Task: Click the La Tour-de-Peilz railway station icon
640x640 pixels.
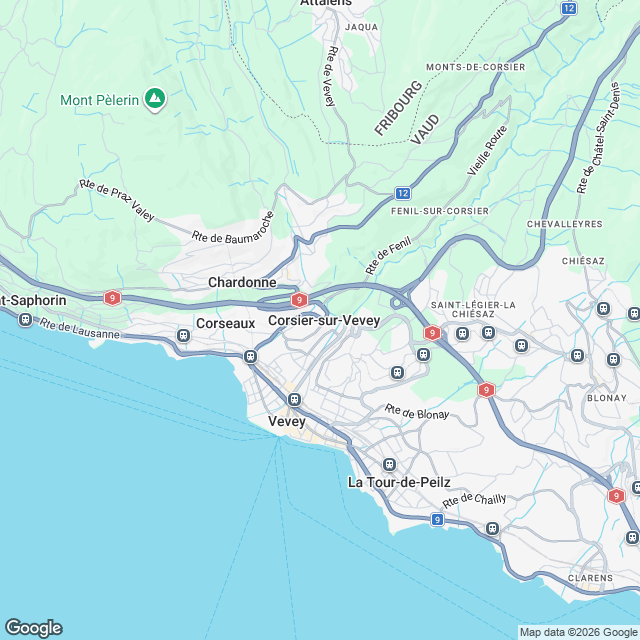Action: pos(389,464)
